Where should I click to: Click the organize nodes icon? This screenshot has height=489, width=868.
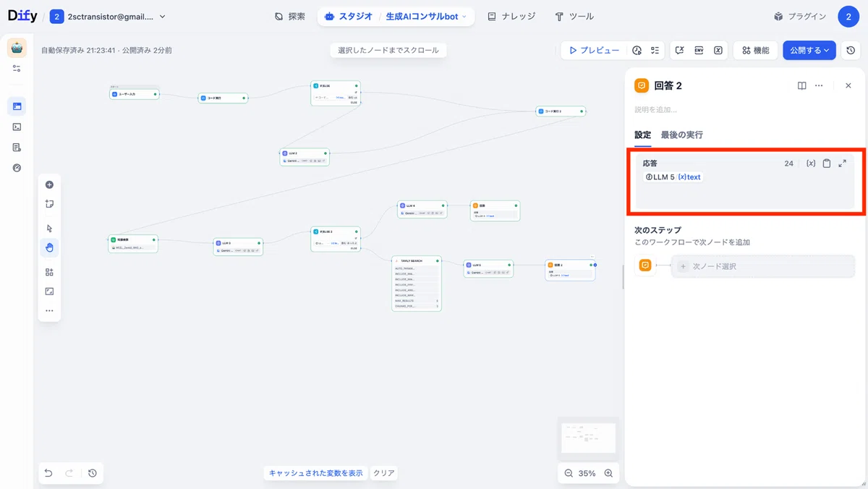click(x=49, y=272)
